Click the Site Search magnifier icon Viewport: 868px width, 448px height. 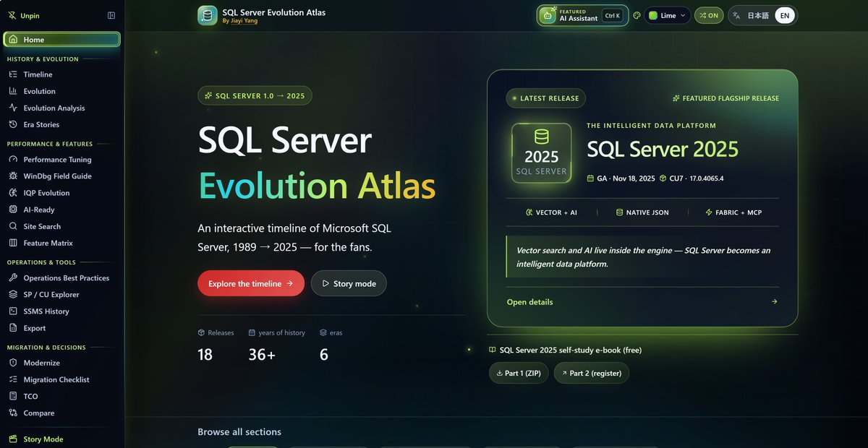click(x=13, y=226)
